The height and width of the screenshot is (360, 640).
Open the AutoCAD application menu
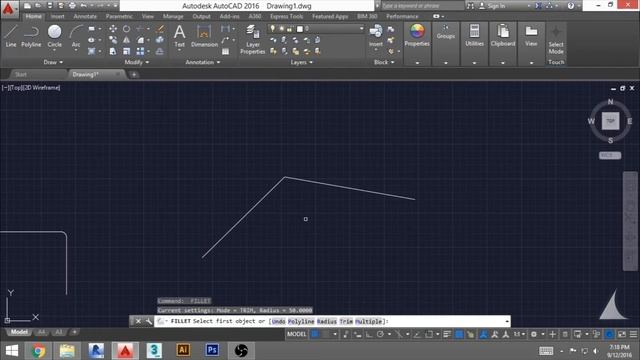tap(9, 8)
